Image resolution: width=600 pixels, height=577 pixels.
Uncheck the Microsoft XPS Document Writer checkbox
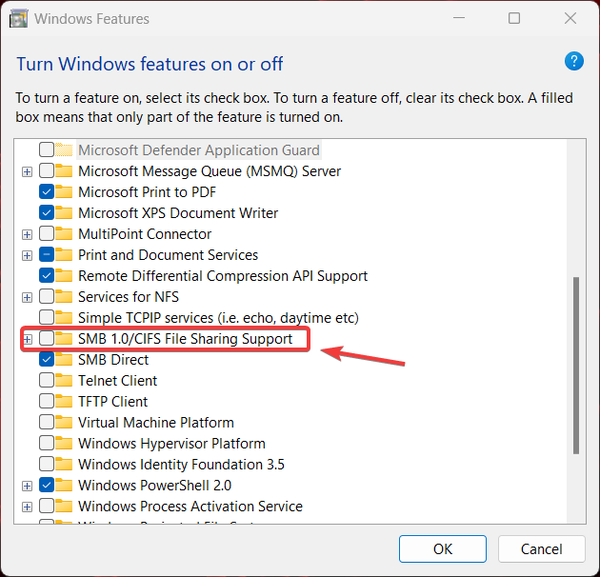click(x=47, y=213)
